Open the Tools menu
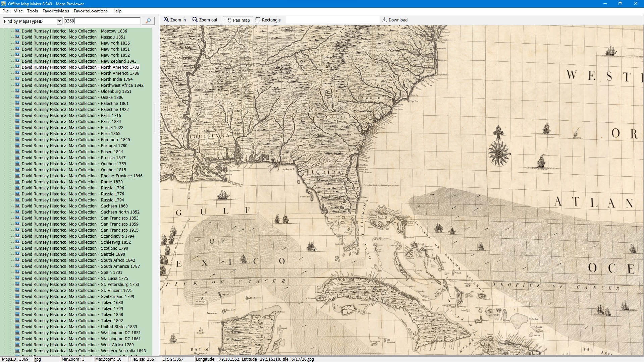The image size is (644, 362). click(x=33, y=11)
